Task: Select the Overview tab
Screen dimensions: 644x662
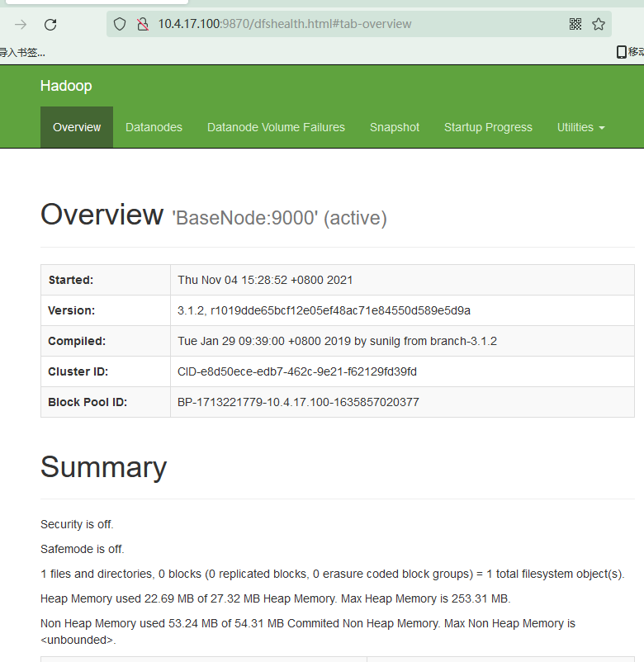Action: pos(77,127)
